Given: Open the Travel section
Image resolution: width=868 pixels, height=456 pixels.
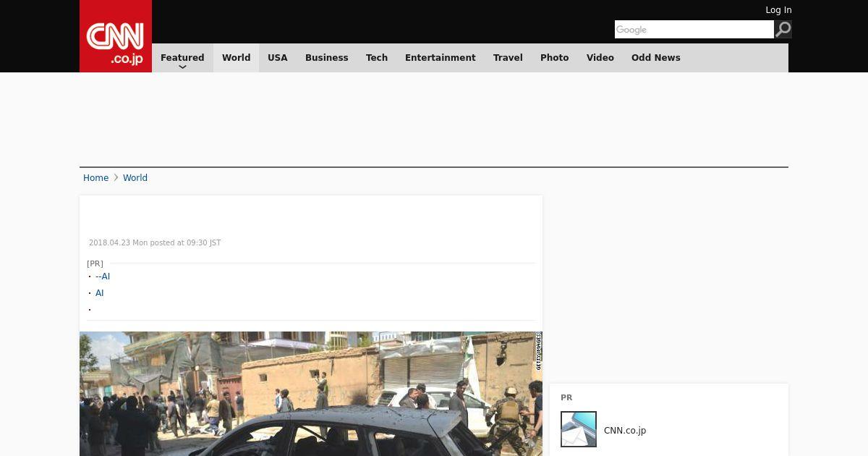Looking at the screenshot, I should (x=508, y=58).
